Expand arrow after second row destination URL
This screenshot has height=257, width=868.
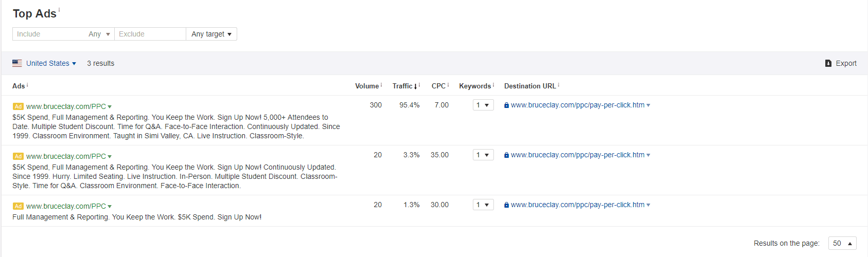tap(648, 155)
